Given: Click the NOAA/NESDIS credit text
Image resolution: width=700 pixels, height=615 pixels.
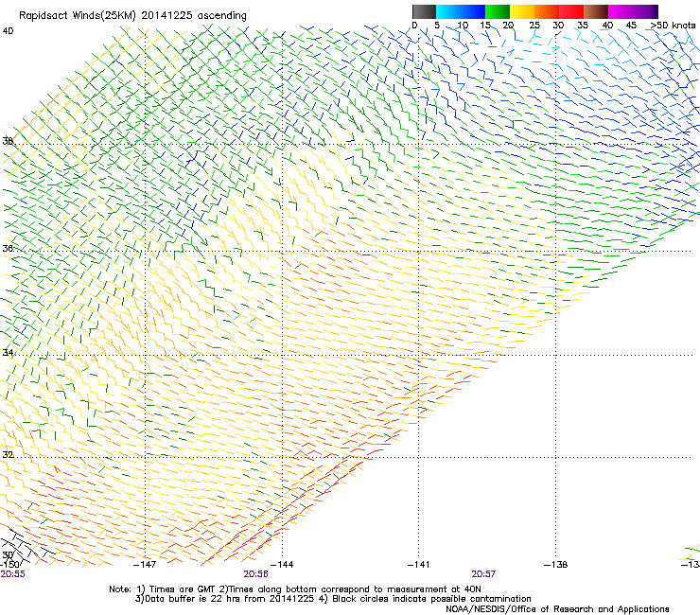Looking at the screenshot, I should (557, 609).
